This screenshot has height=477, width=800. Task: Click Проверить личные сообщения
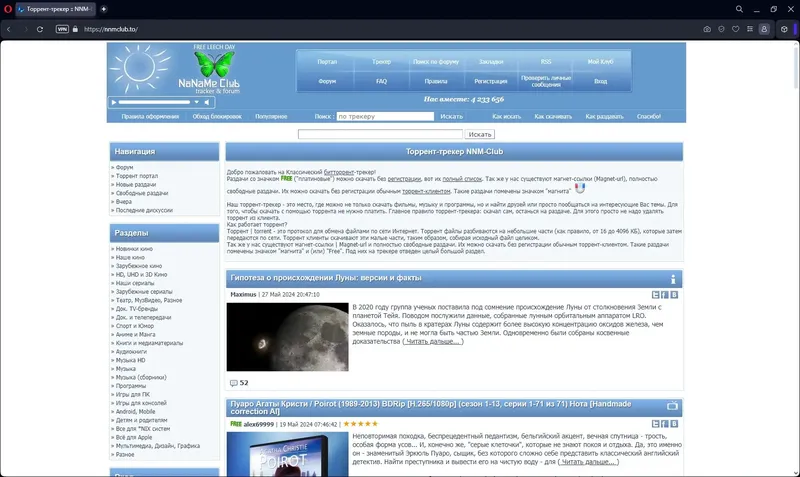[546, 81]
